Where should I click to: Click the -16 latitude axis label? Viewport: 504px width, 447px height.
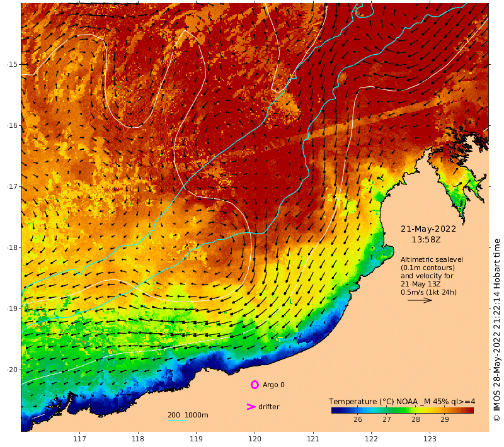coord(13,125)
